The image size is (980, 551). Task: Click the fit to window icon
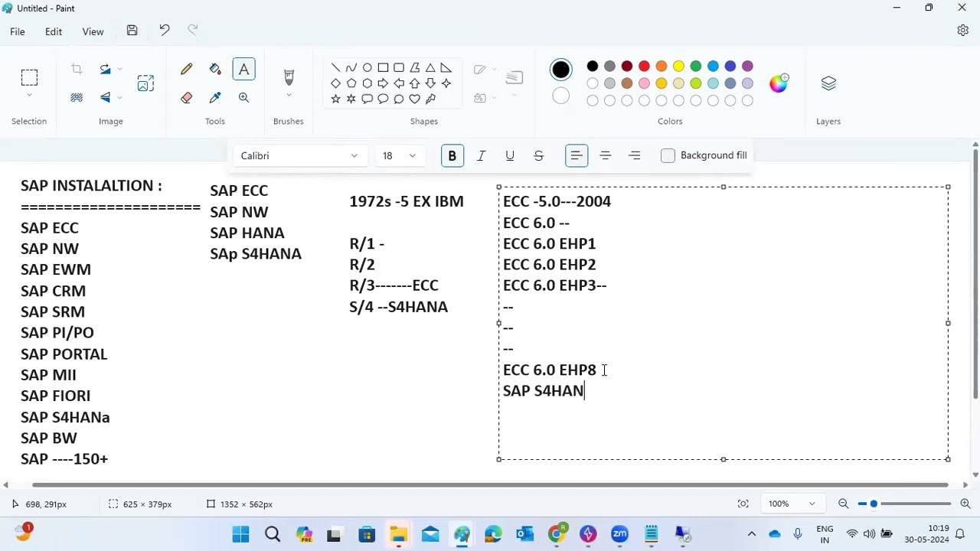point(743,504)
